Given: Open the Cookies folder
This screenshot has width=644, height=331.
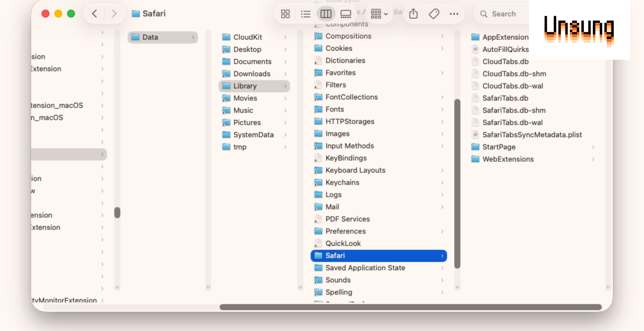Looking at the screenshot, I should 339,48.
